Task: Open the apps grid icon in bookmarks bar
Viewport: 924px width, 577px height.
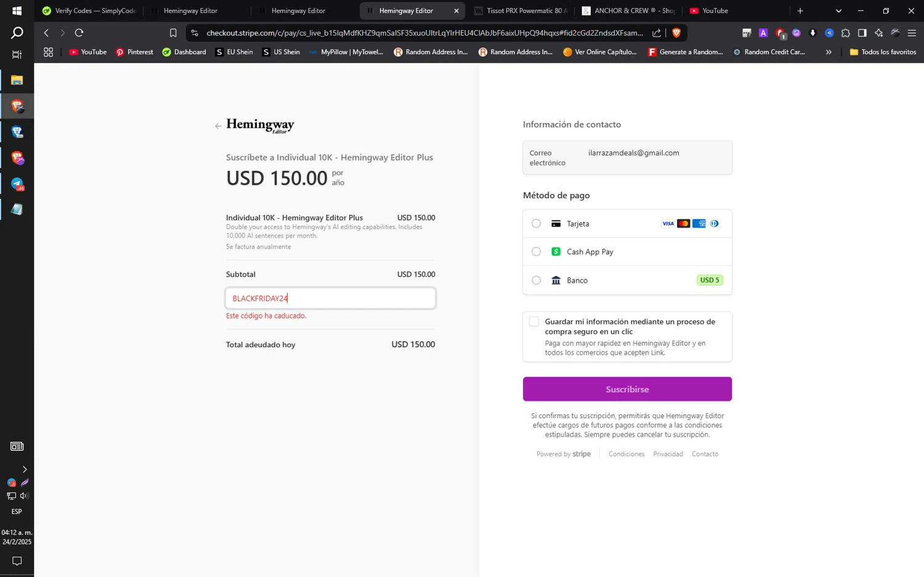Action: click(48, 52)
